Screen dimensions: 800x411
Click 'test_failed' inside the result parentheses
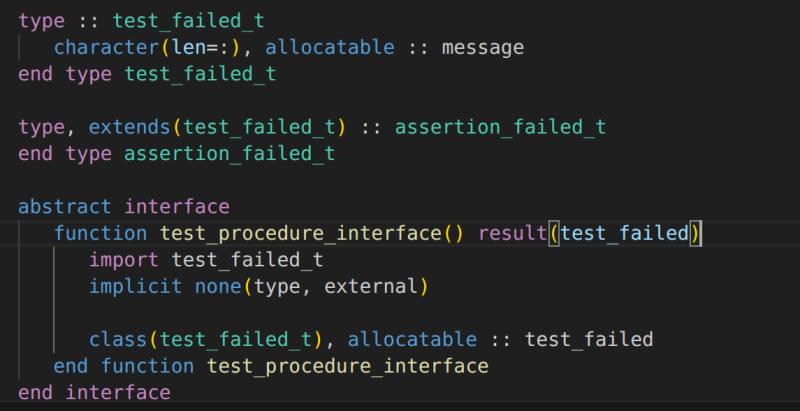(x=625, y=234)
